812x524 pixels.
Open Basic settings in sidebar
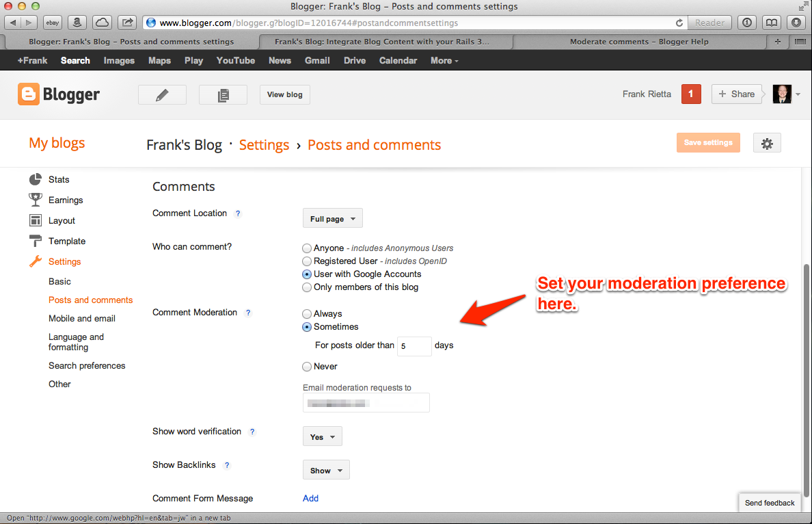pyautogui.click(x=59, y=281)
